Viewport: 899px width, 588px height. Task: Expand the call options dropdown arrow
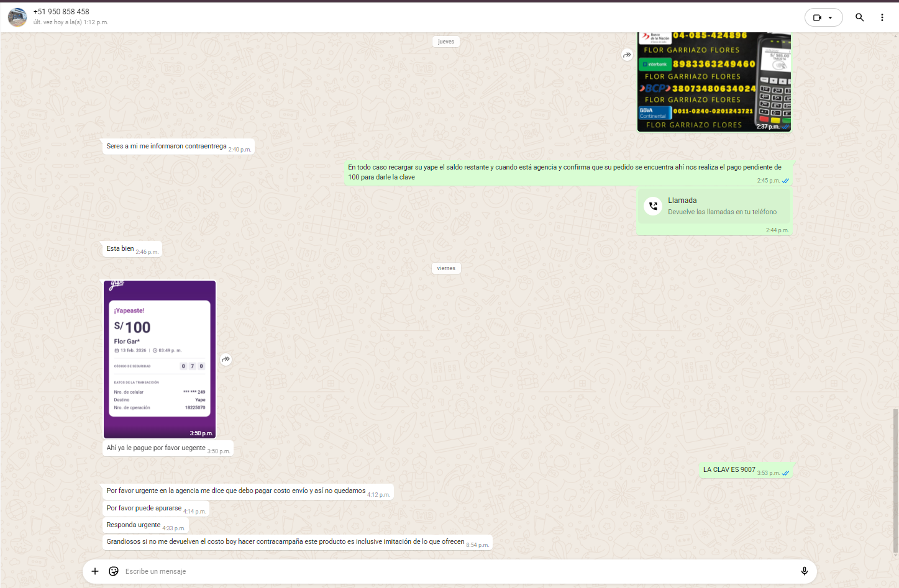pos(831,17)
